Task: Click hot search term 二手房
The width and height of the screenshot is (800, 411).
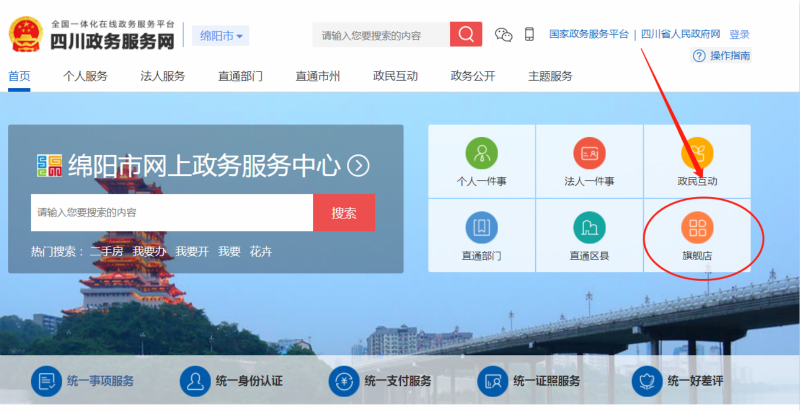Action: click(106, 251)
